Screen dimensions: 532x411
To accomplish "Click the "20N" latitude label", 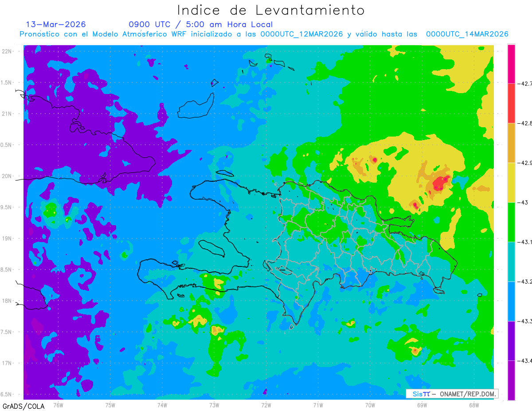I will [x=6, y=176].
